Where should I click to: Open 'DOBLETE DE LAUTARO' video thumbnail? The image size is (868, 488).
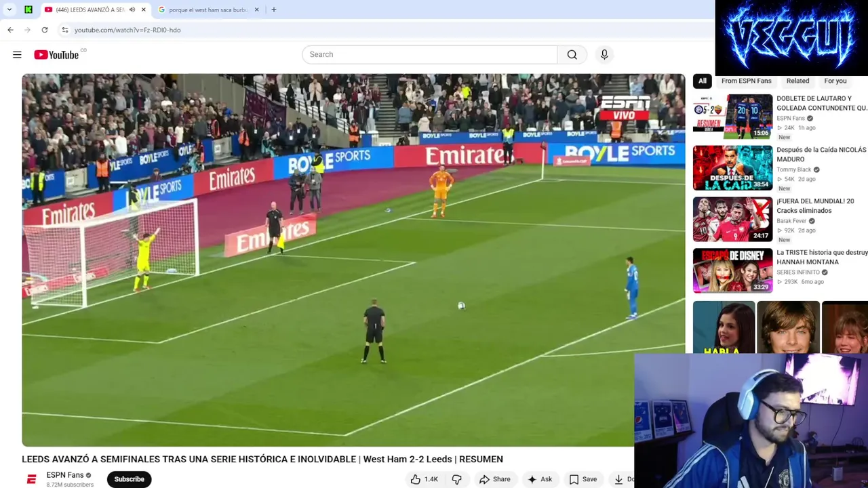(732, 116)
